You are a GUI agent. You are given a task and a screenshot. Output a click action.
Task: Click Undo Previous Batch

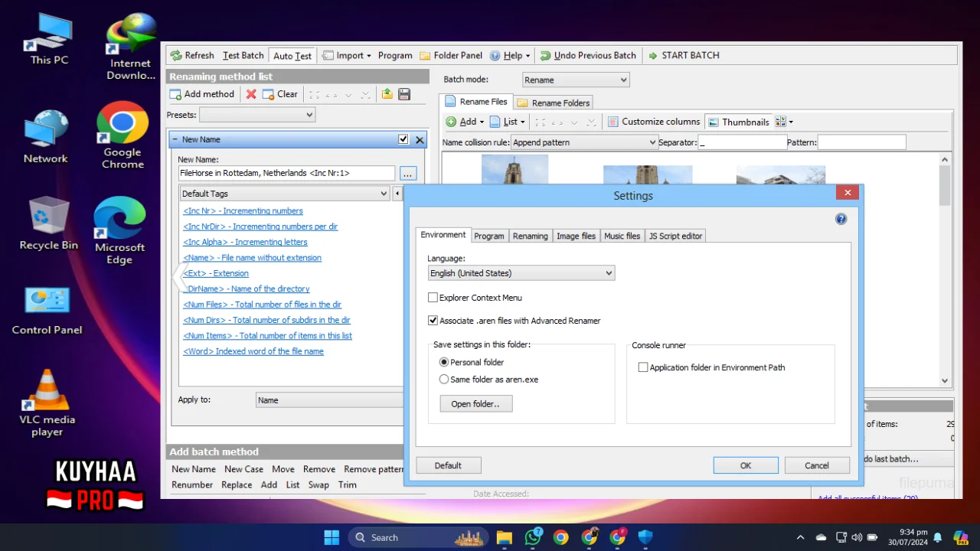click(588, 55)
